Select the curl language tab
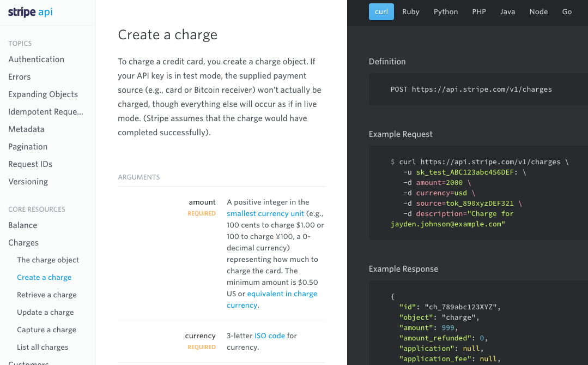Image resolution: width=588 pixels, height=365 pixels. [381, 11]
